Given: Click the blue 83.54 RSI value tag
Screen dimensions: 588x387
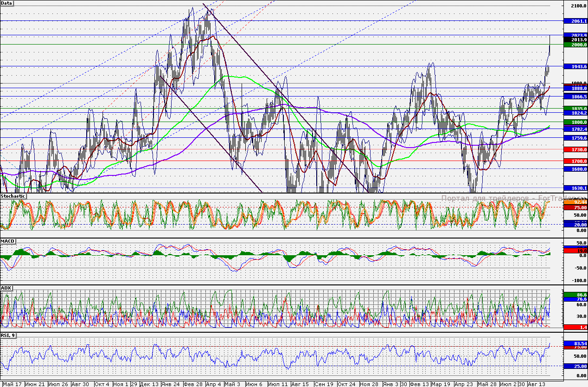Looking at the screenshot, I should coord(575,343).
